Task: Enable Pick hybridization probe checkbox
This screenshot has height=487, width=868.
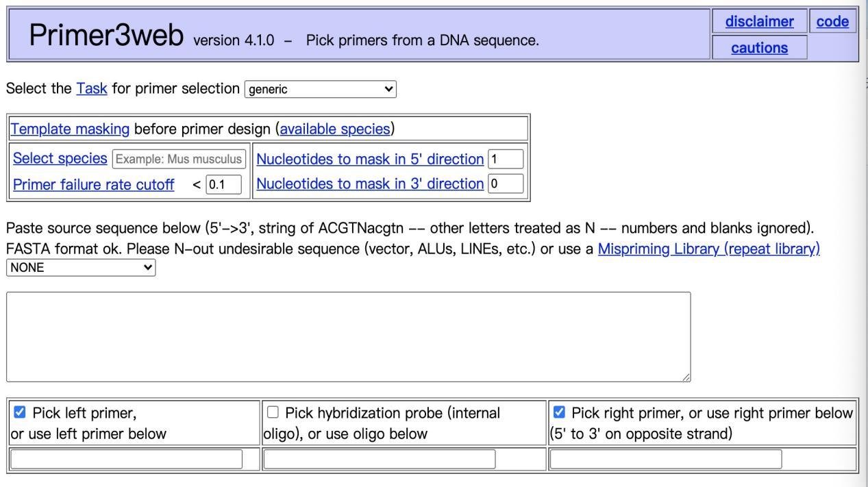Action: [273, 412]
